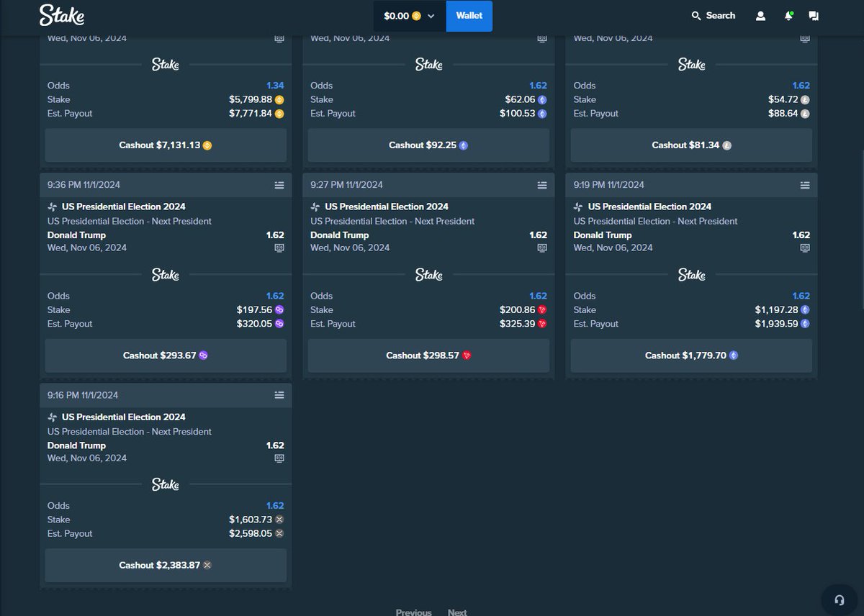The width and height of the screenshot is (864, 616).
Task: Select blue 1.62 odds on 9:27 PM card
Action: click(538, 296)
